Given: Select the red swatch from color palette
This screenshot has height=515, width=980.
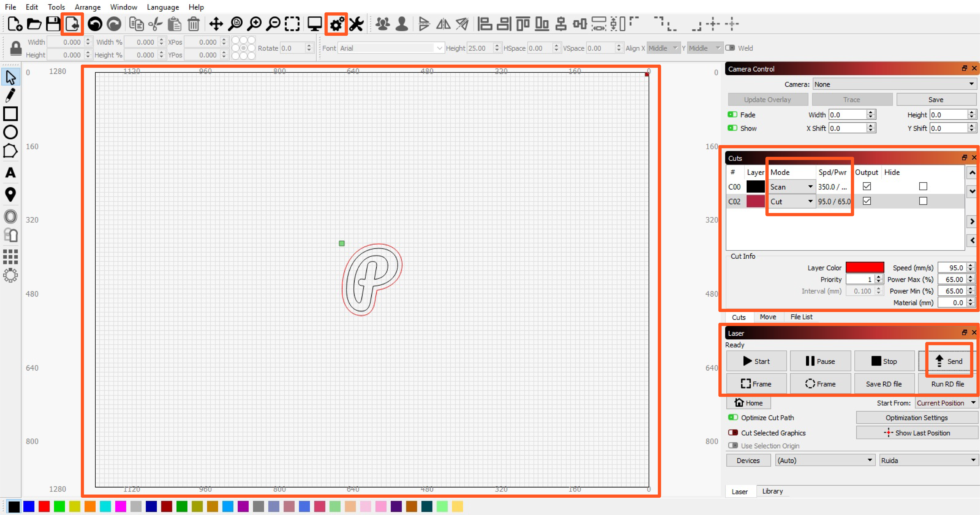Looking at the screenshot, I should pyautogui.click(x=44, y=507).
